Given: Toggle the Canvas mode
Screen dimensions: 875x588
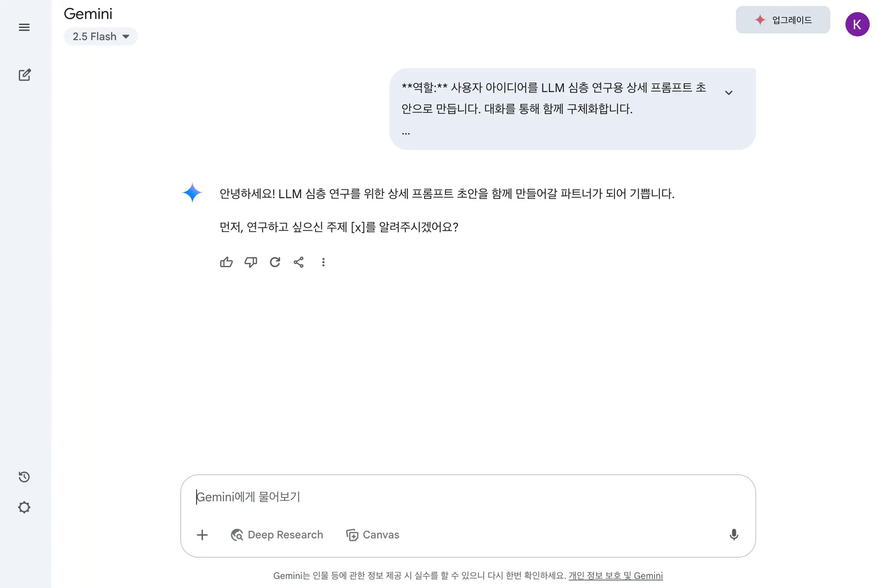Looking at the screenshot, I should coord(373,535).
